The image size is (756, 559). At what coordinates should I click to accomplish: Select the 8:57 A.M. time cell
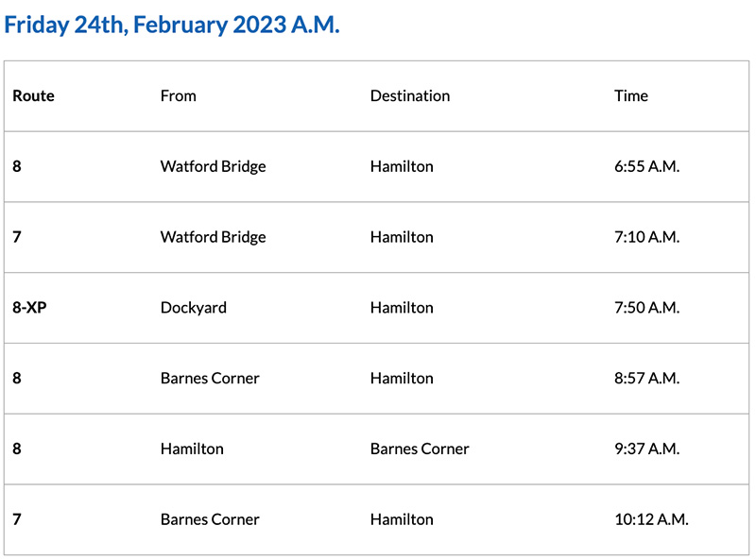[x=646, y=378]
